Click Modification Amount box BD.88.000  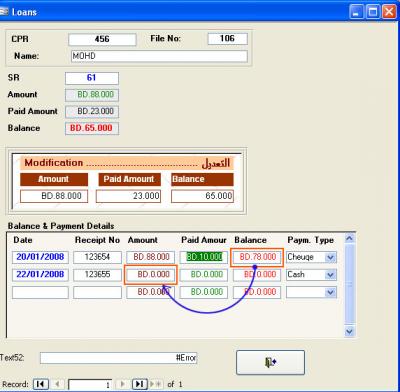(54, 196)
